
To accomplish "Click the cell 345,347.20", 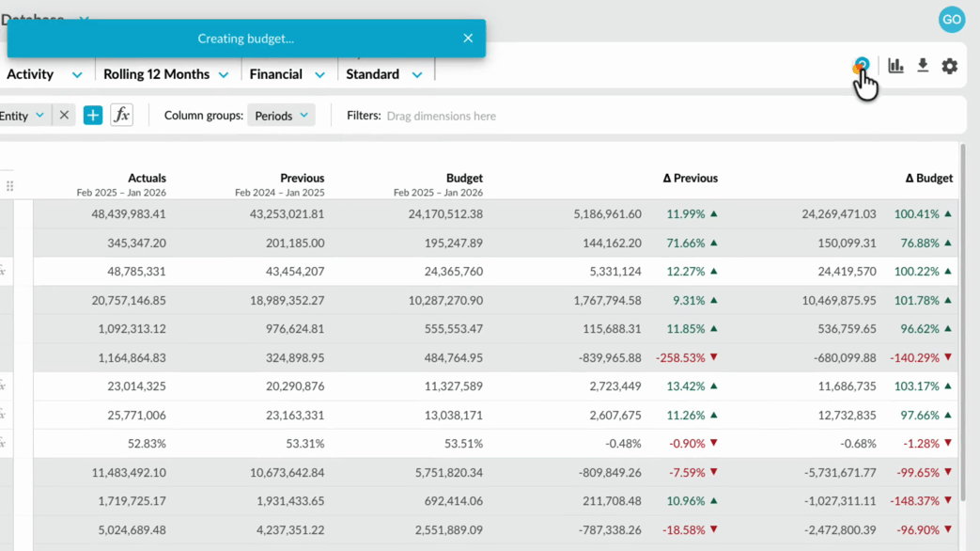I will point(136,243).
